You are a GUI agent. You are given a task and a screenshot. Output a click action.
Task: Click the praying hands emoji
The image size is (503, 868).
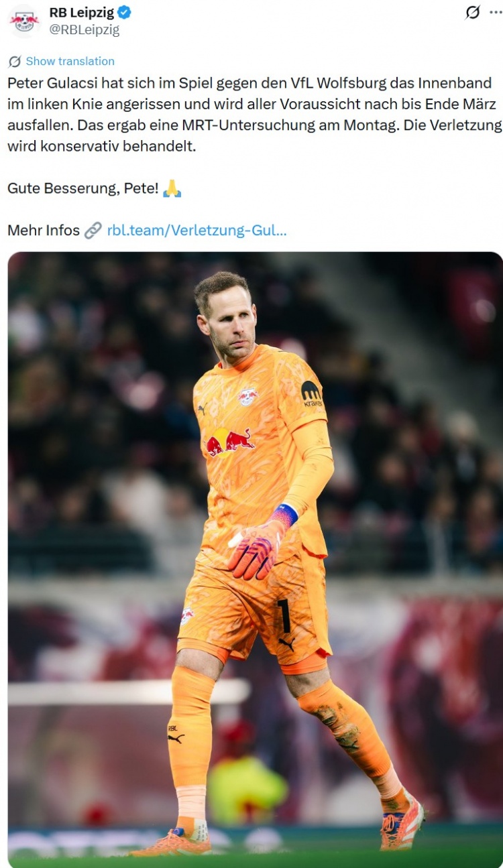[x=172, y=188]
